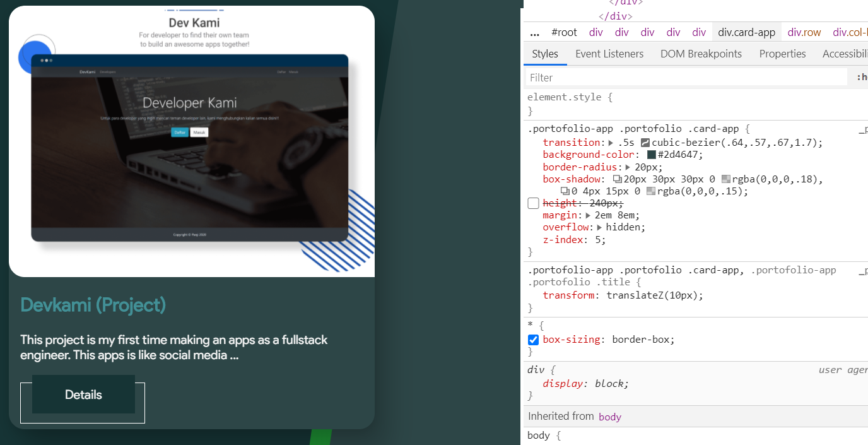
Task: Open the rgba(0,0,0,.15) color swatch
Action: click(651, 192)
